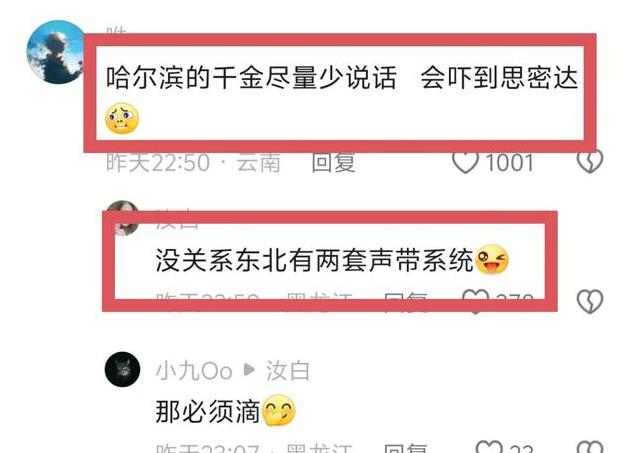The height and width of the screenshot is (453, 636).
Task: Tap the smirking emoji after 那必须滴
Action: (x=279, y=410)
